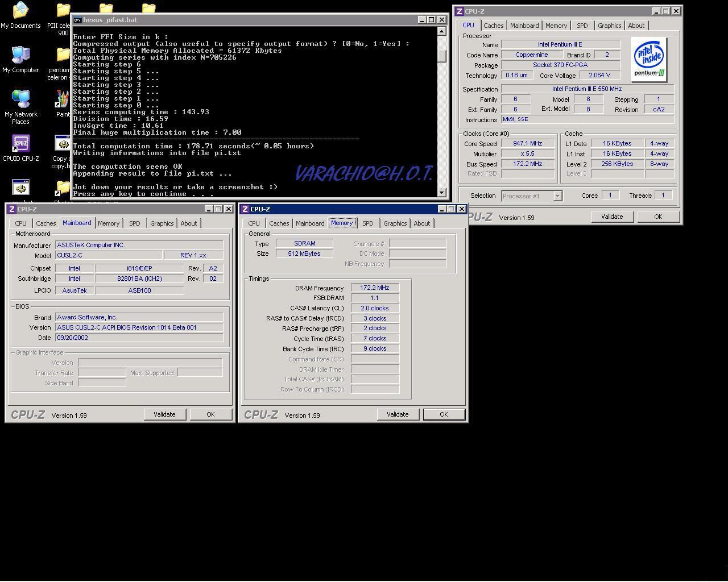This screenshot has width=728, height=582.
Task: Click the Core Voltage value '2.064 V'
Action: [x=599, y=76]
